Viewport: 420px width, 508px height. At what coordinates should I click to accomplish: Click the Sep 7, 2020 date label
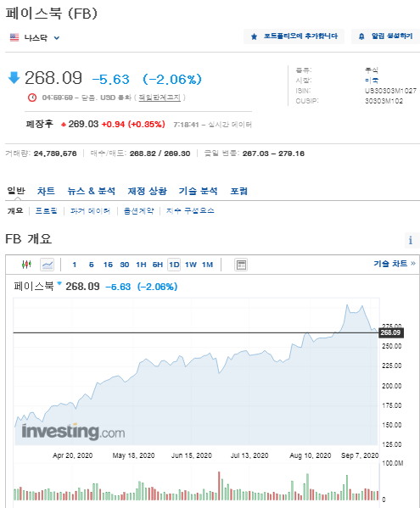(x=360, y=455)
